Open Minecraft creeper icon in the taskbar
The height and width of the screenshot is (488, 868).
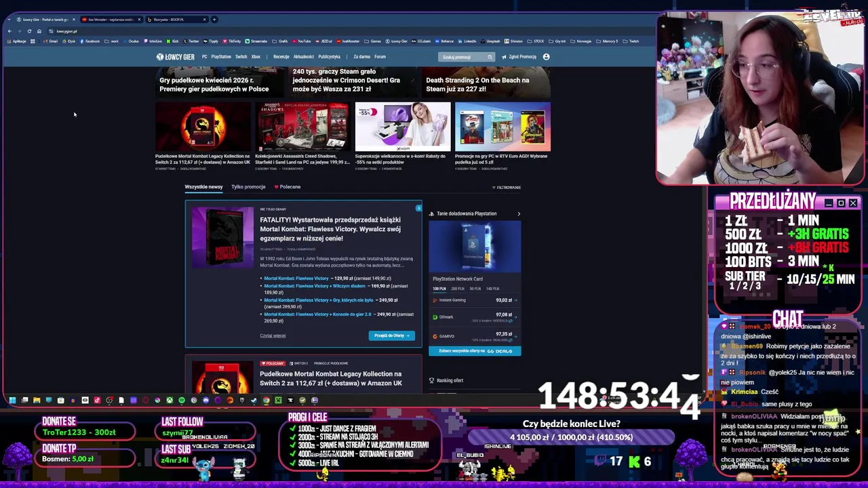pos(278,400)
